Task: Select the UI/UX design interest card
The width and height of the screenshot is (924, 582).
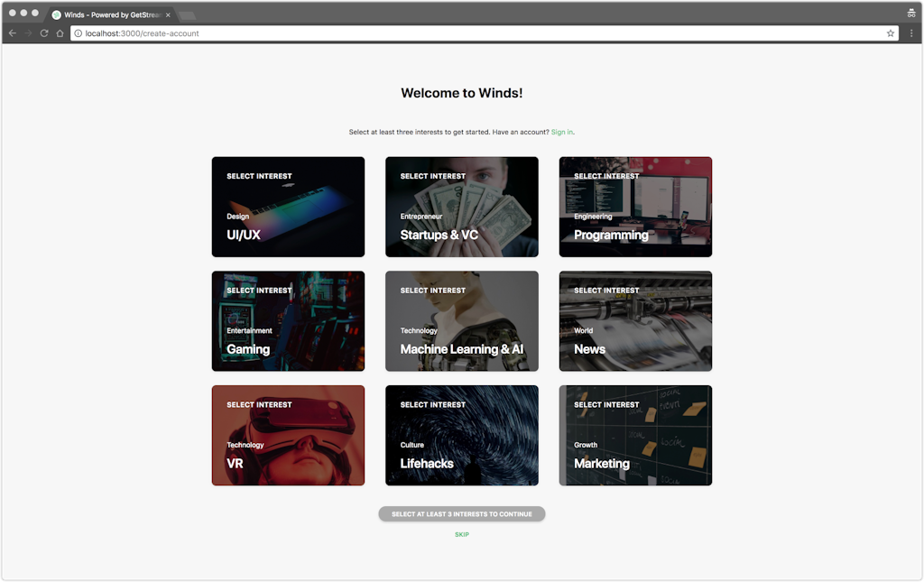Action: click(288, 207)
